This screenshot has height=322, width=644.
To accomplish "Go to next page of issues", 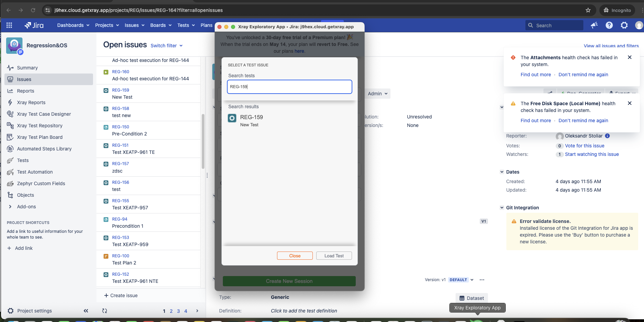I will pos(197,311).
